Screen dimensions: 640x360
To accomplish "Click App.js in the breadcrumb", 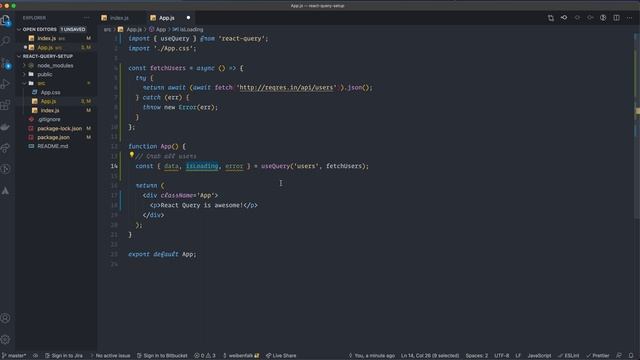I will tap(134, 29).
